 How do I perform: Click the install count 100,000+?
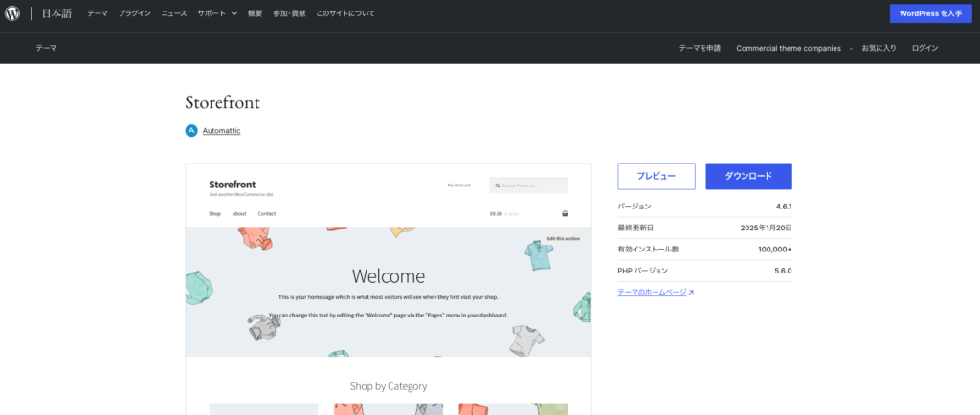(775, 249)
